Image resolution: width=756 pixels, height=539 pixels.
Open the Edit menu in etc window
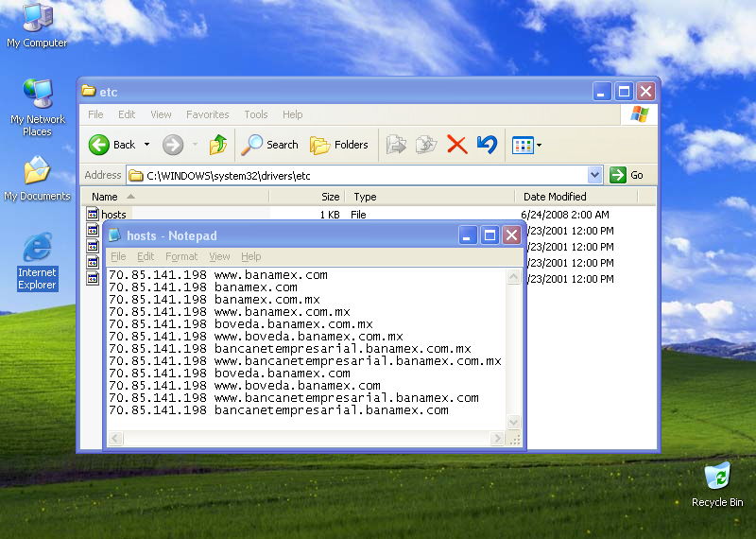(x=127, y=114)
